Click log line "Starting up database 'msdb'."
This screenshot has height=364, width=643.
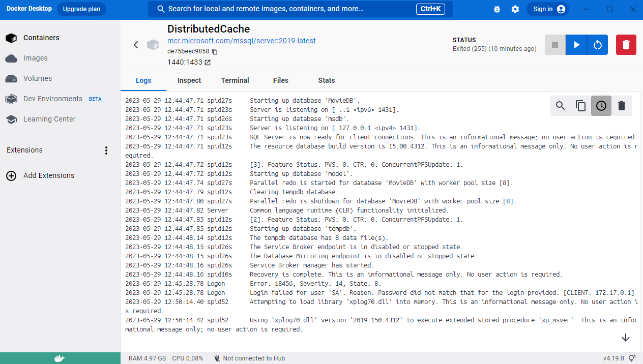(300, 119)
